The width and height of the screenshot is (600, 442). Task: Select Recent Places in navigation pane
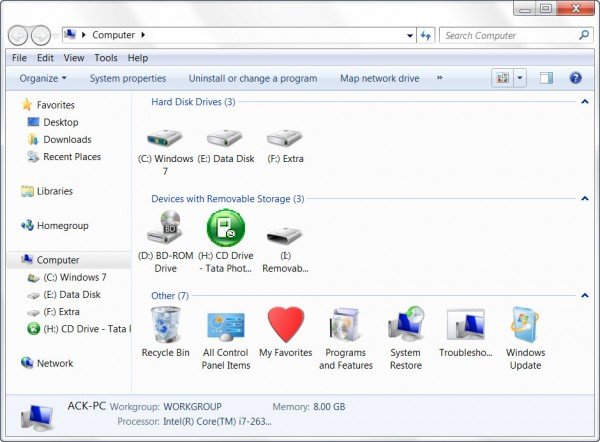(x=72, y=157)
